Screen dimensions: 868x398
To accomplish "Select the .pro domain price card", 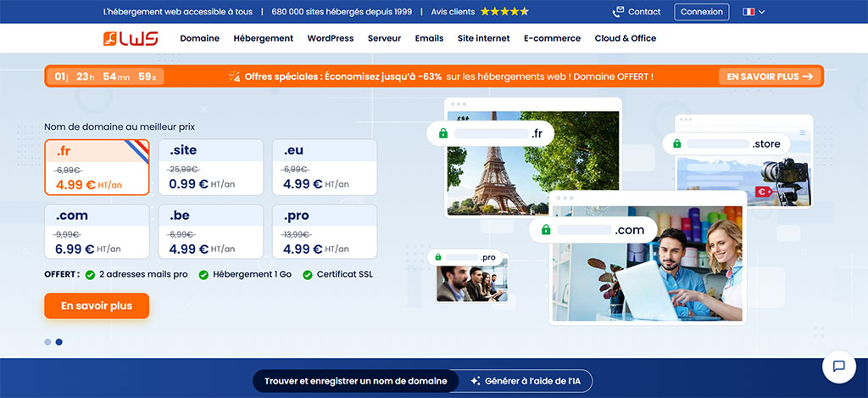I will (325, 232).
